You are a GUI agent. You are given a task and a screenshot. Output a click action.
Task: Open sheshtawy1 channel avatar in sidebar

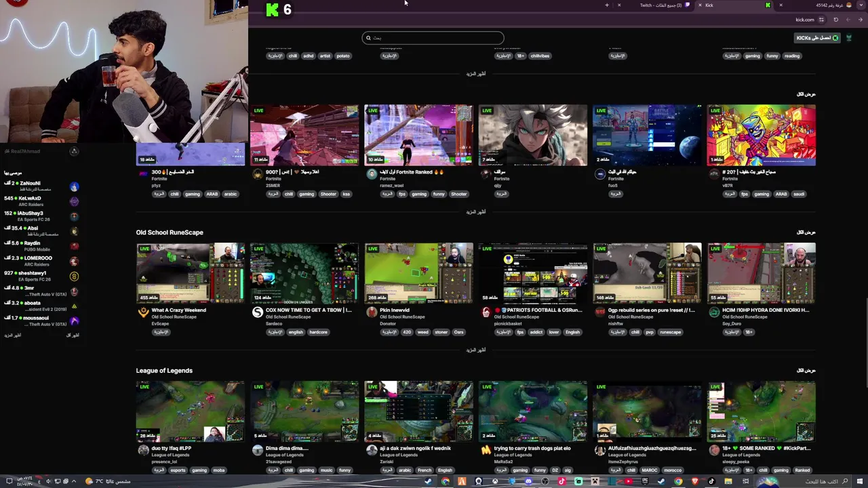[x=74, y=276]
